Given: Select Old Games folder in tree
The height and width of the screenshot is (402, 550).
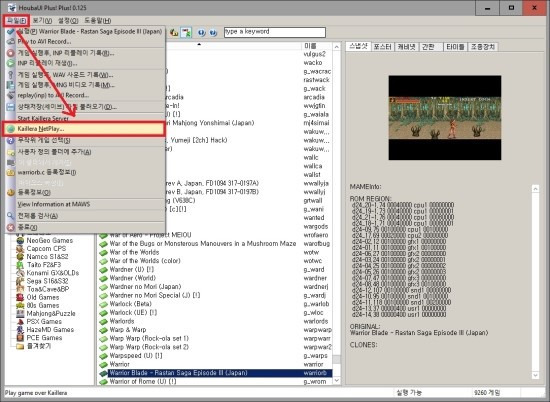Looking at the screenshot, I should coord(43,297).
